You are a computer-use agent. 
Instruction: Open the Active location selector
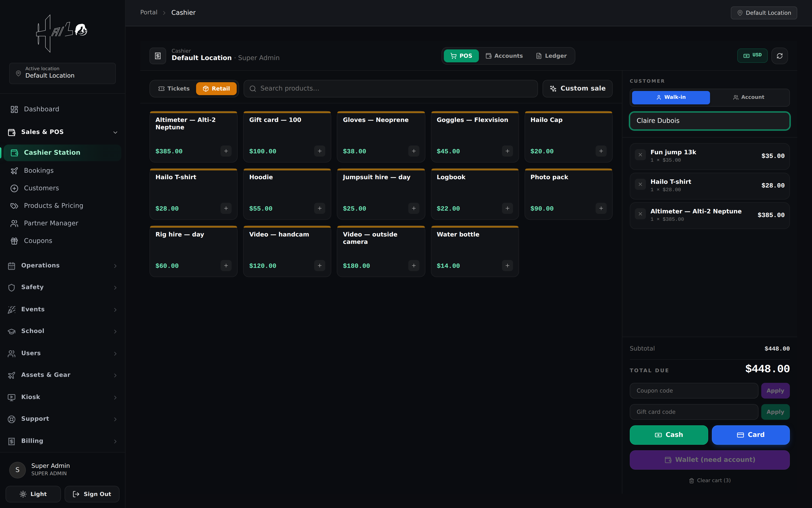(x=63, y=73)
